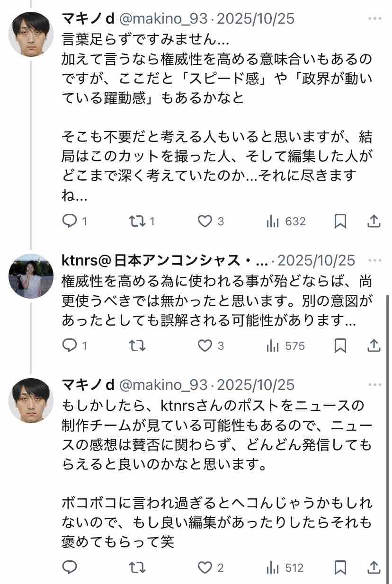Open @makino_93 handle on last post
The width and height of the screenshot is (392, 584).
tap(163, 384)
